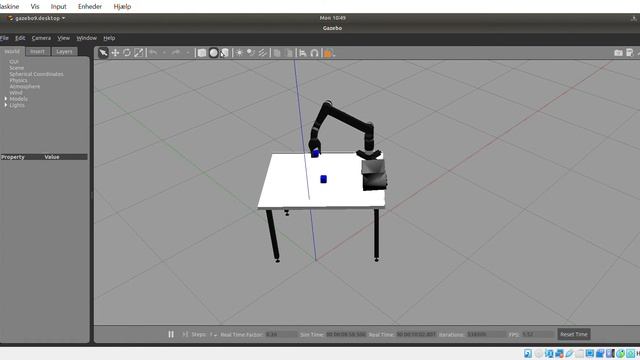Open the Camera menu

point(41,38)
